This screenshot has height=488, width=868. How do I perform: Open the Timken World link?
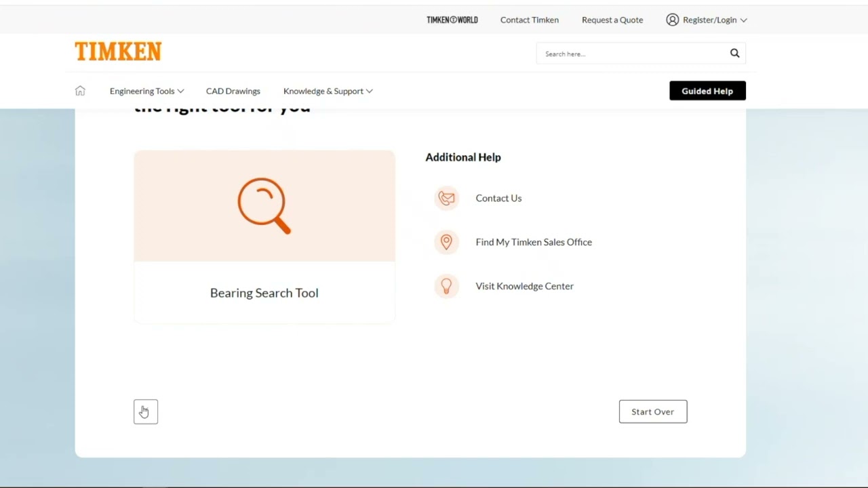452,20
